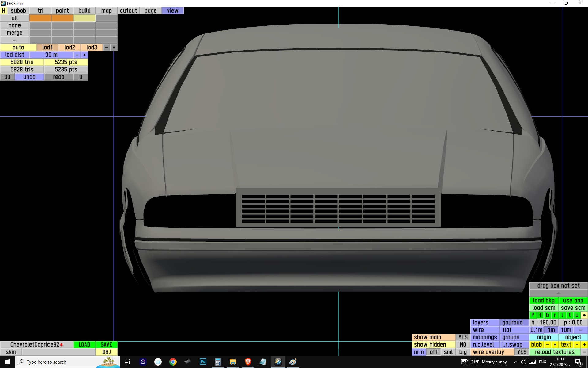Open the cutout tab

tap(128, 11)
